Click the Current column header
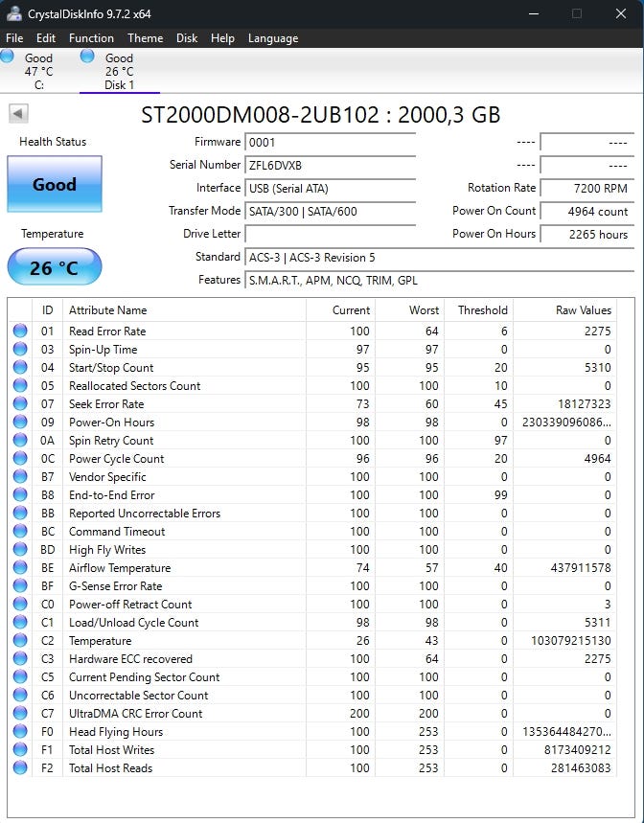The height and width of the screenshot is (823, 644). pyautogui.click(x=340, y=310)
